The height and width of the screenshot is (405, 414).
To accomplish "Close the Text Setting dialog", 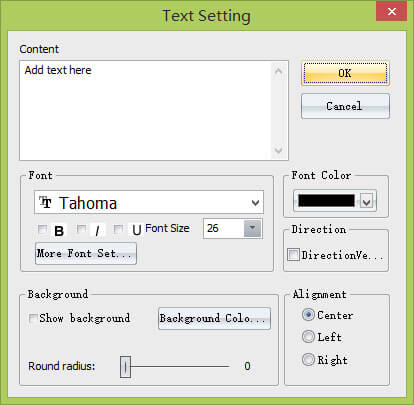I will [392, 12].
